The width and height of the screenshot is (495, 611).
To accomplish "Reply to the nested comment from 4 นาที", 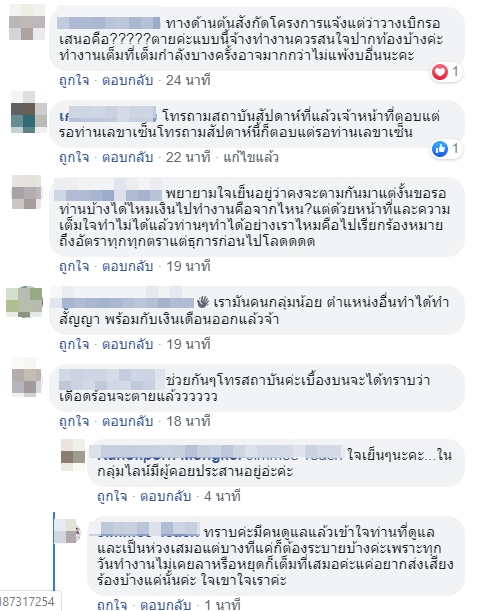I will [166, 496].
